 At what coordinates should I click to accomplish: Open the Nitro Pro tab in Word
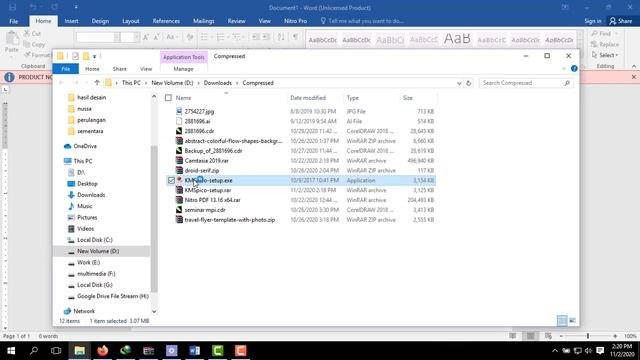click(296, 21)
